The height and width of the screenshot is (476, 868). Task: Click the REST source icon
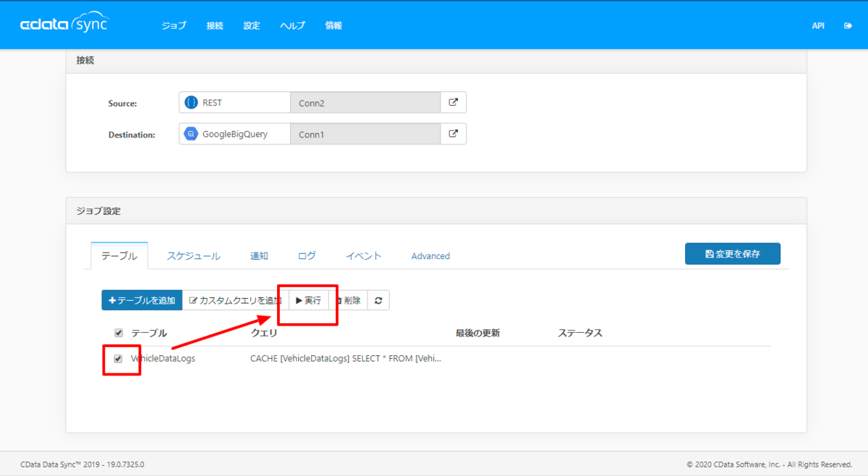191,103
